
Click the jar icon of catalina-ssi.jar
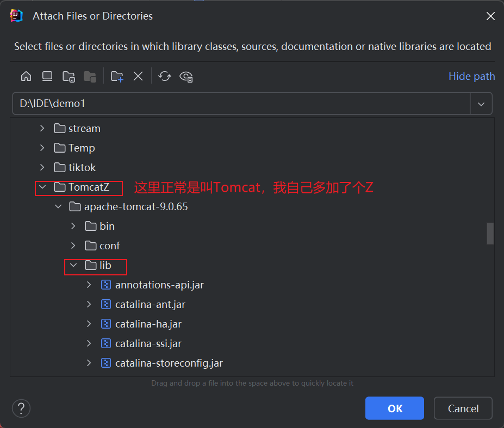106,344
